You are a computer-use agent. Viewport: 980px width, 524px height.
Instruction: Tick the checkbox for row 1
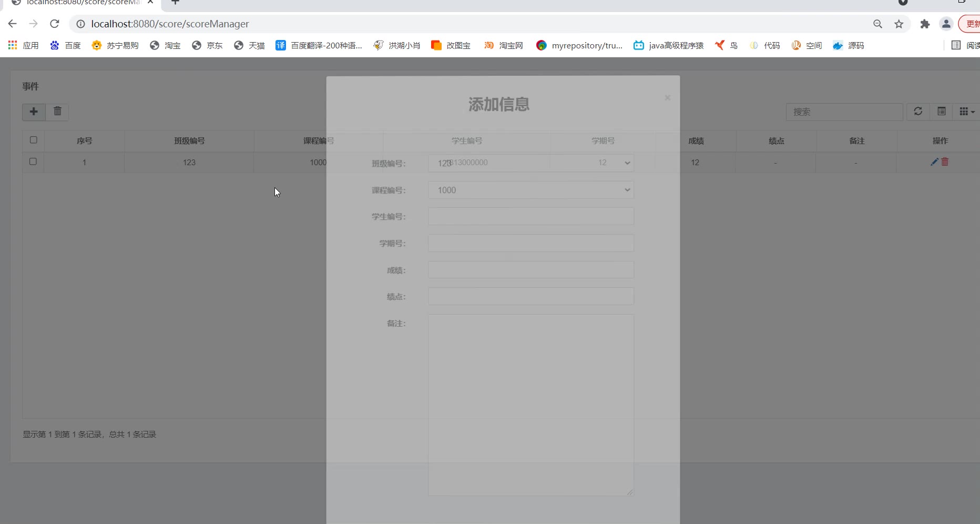pyautogui.click(x=33, y=162)
